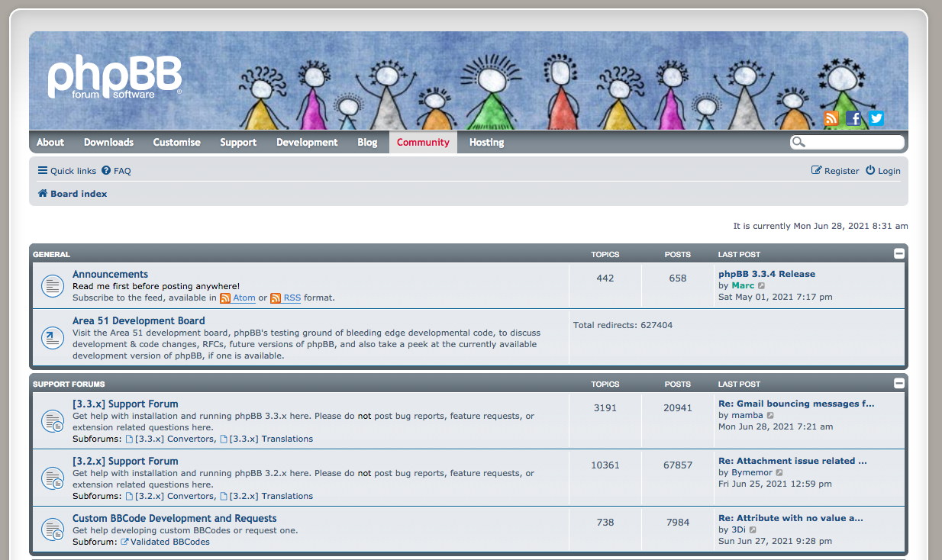Jump to mamba's latest post icon

(770, 416)
